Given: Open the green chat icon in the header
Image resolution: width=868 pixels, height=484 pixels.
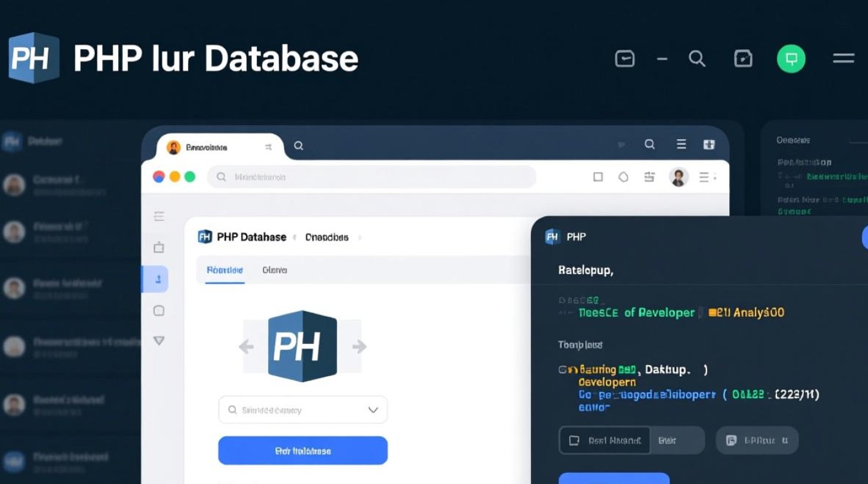Looking at the screenshot, I should click(x=790, y=59).
